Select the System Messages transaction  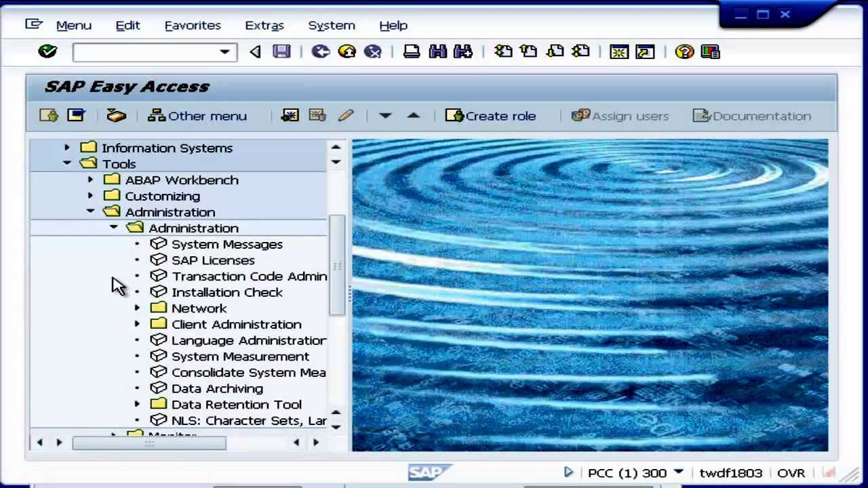(227, 244)
